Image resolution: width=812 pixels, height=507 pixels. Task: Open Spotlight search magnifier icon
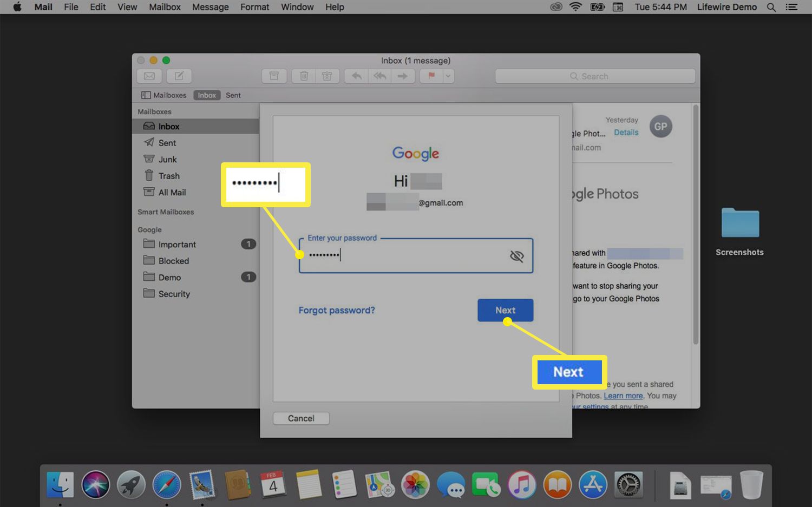pos(771,7)
